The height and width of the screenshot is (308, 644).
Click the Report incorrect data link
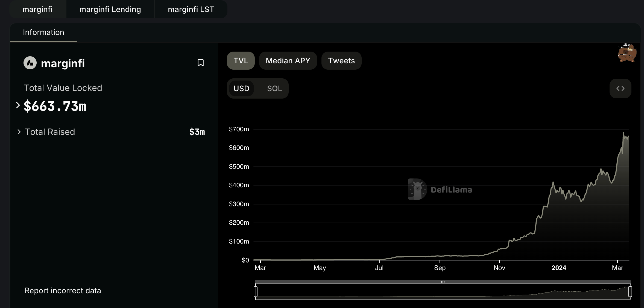click(63, 291)
